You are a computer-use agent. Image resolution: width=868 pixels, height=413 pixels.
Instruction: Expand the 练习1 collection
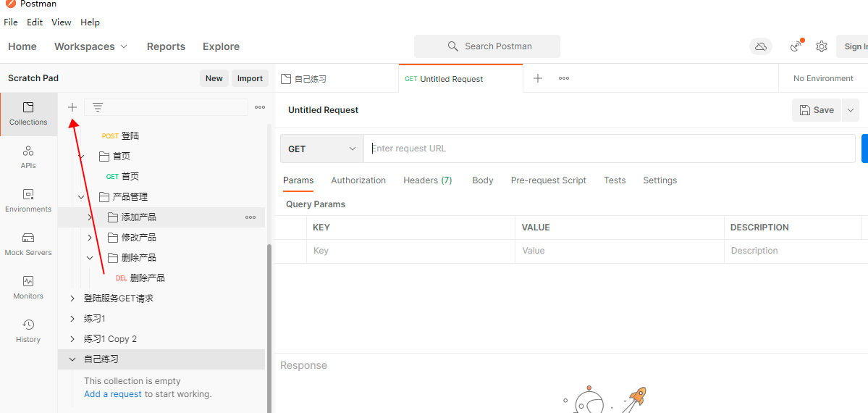pos(72,319)
